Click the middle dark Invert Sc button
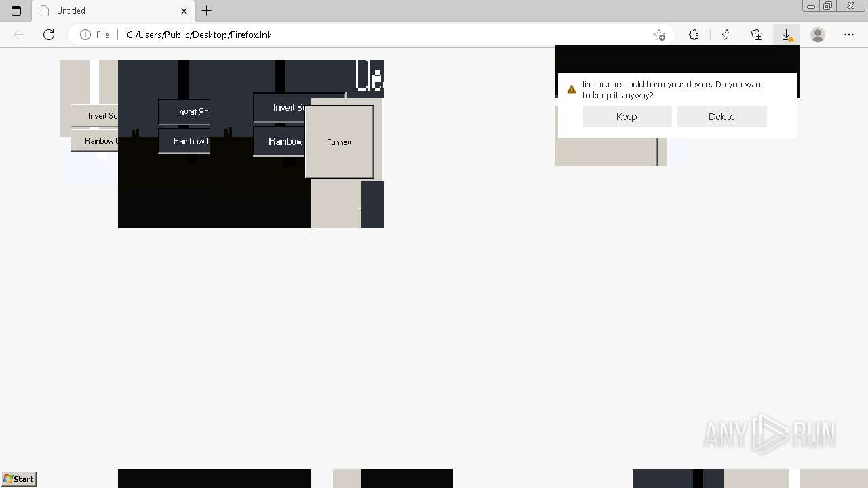The height and width of the screenshot is (488, 868). pos(184,113)
